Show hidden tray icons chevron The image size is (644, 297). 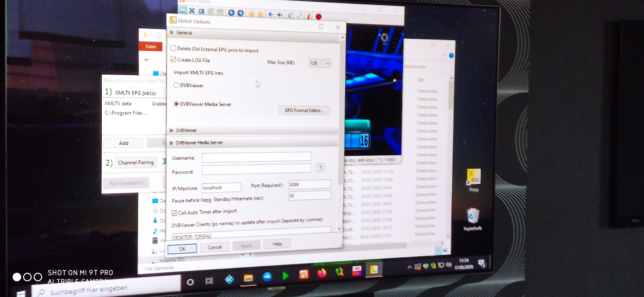click(409, 267)
